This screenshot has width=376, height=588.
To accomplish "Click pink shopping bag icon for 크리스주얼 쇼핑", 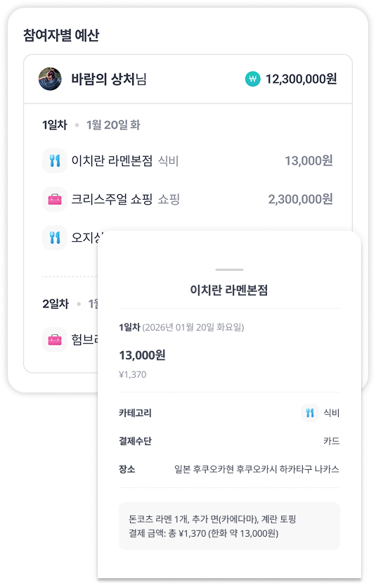I will coord(55,199).
